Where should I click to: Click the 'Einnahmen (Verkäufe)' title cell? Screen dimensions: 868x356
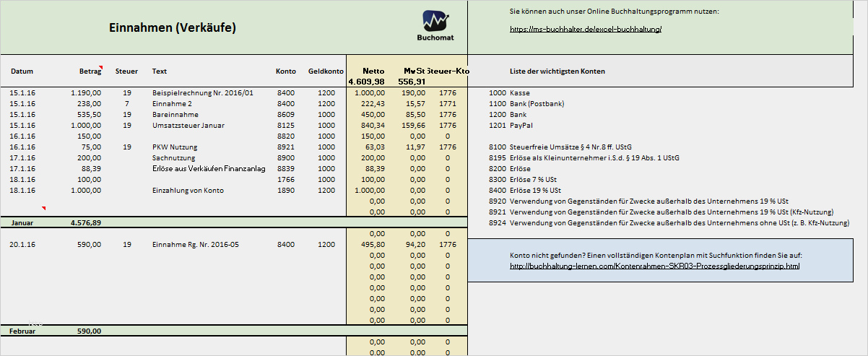click(173, 27)
